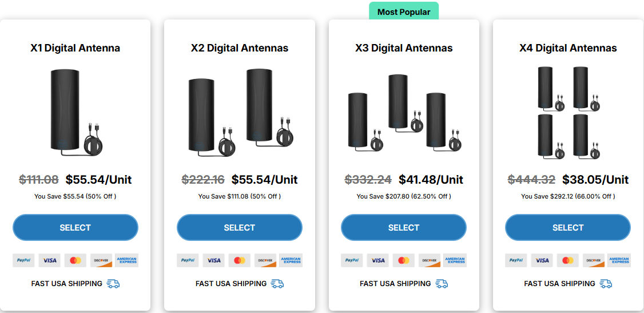Viewport: 644px width, 313px height.
Task: Select the X1 Digital Antenna package
Action: click(x=75, y=228)
